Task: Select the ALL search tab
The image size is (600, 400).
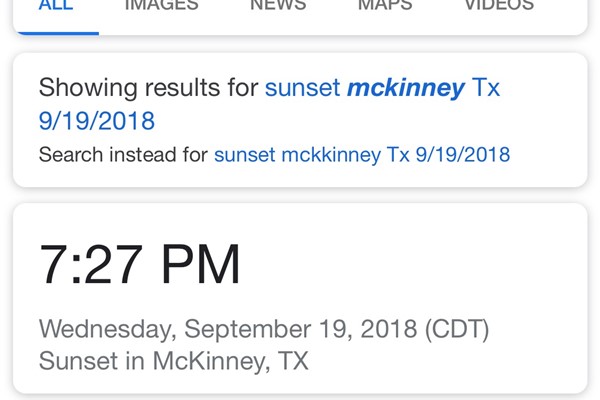Action: pyautogui.click(x=55, y=5)
